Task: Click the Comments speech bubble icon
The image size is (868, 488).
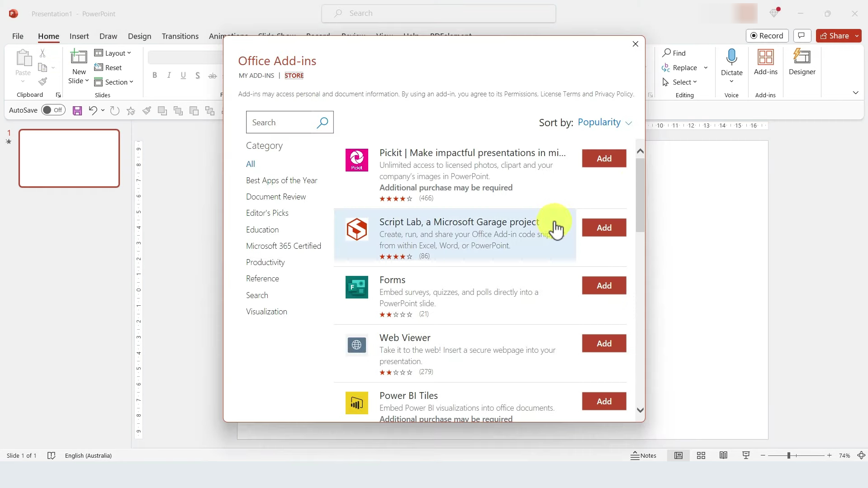Action: [x=802, y=36]
